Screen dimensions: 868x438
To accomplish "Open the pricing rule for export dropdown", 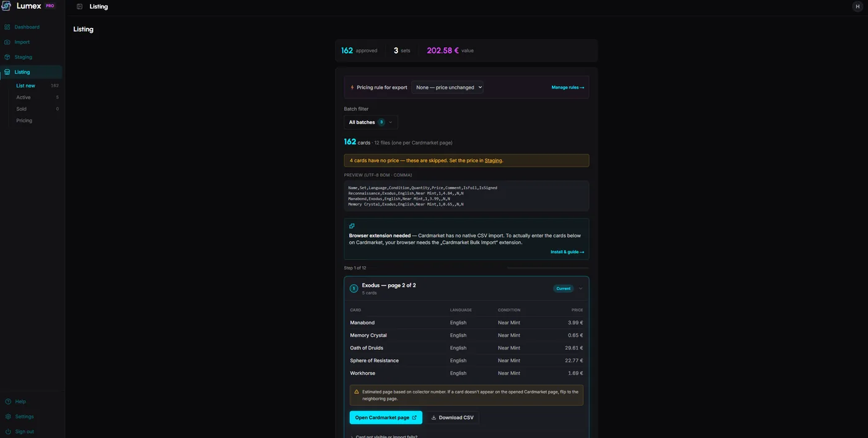I will point(447,87).
